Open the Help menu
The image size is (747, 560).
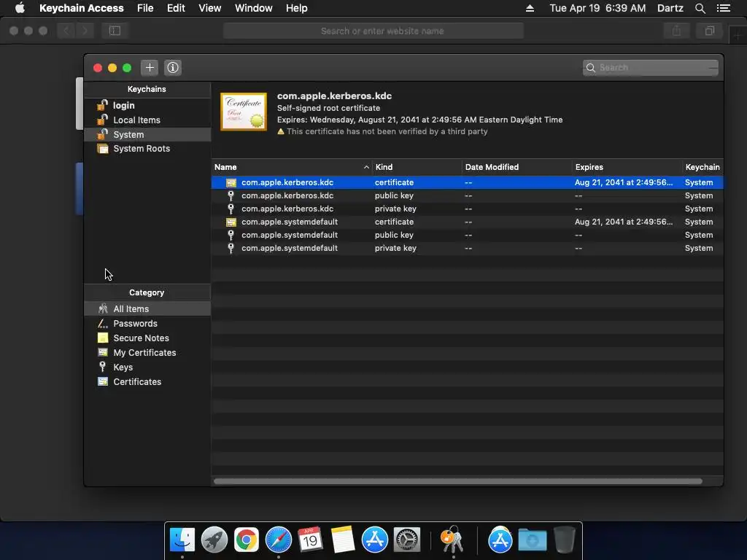(296, 8)
